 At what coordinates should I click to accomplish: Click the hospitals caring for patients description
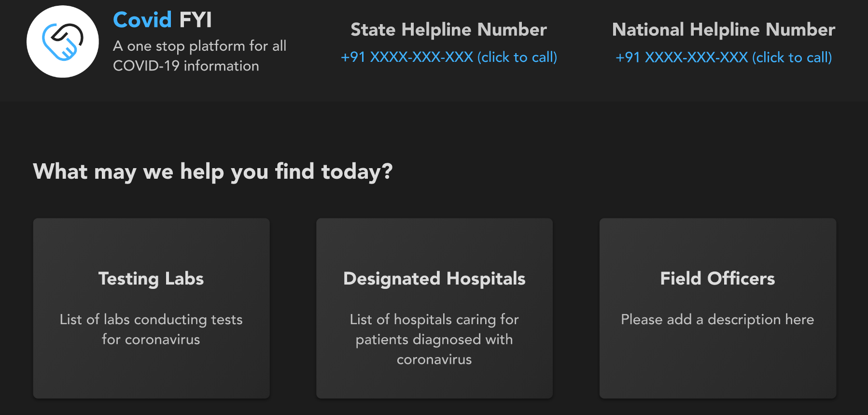pos(434,339)
